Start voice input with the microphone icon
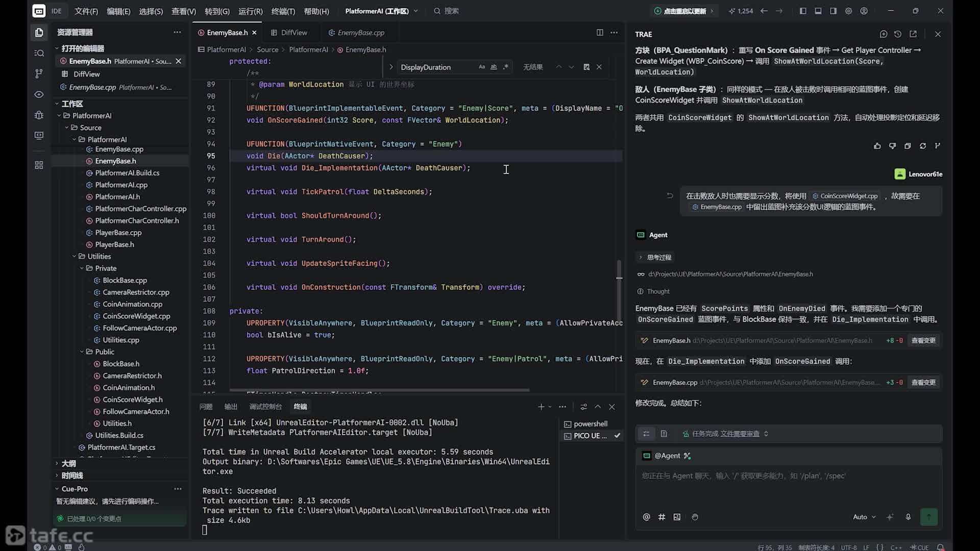 [x=909, y=517]
